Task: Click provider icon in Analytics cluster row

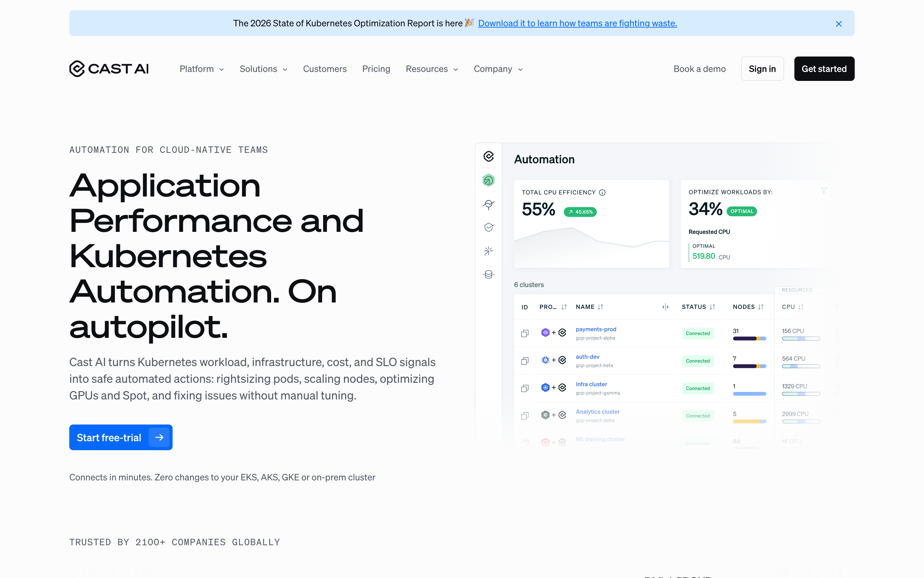Action: pos(545,415)
